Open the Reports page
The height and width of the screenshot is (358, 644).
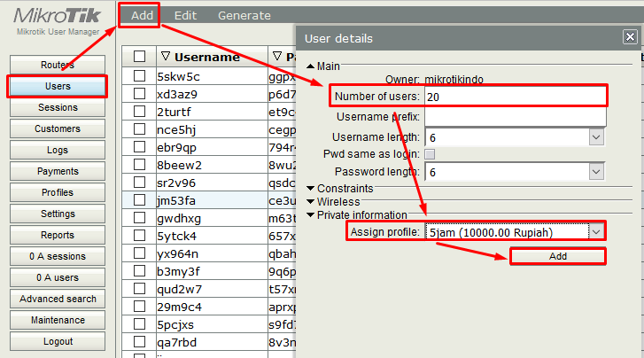tap(58, 235)
